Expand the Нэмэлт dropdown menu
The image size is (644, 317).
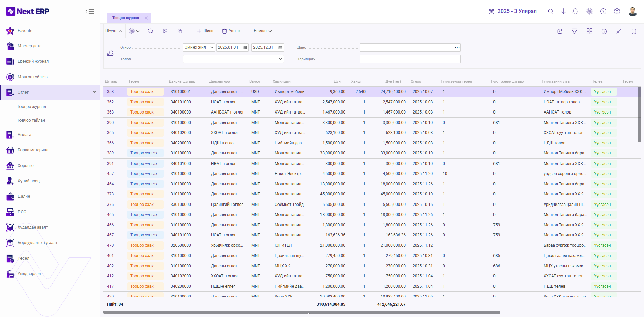(x=263, y=31)
